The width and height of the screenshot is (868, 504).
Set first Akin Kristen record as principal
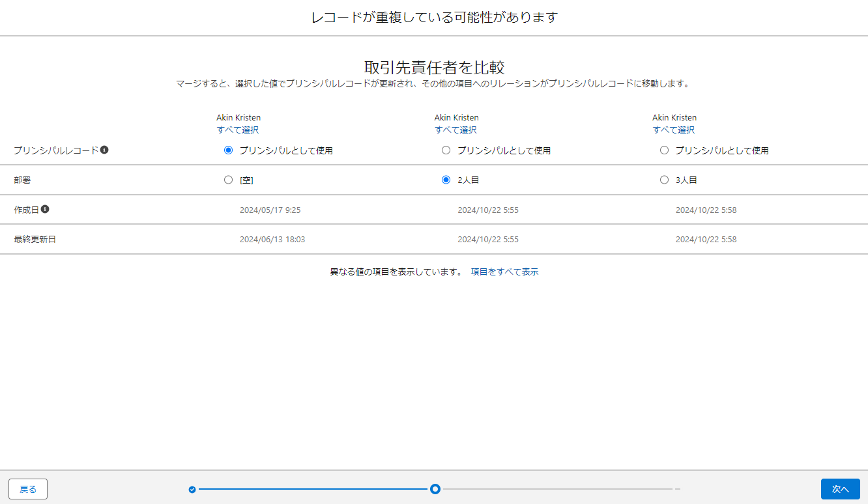tap(228, 150)
